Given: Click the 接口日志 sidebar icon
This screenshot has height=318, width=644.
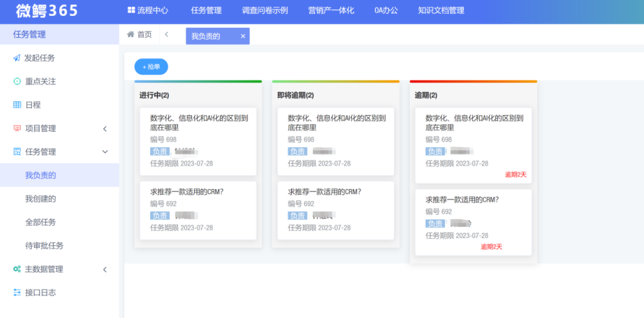Looking at the screenshot, I should click(17, 293).
